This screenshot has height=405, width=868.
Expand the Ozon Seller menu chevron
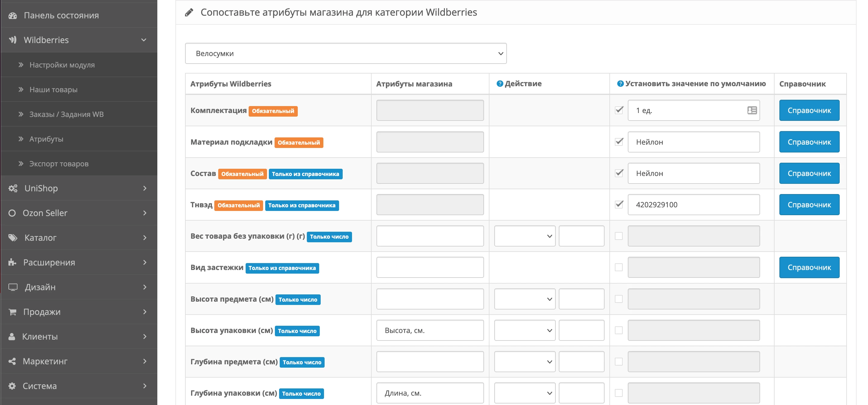click(145, 213)
